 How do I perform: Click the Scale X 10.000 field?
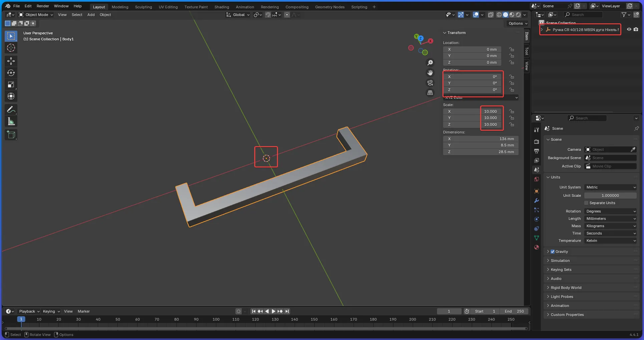(x=472, y=111)
